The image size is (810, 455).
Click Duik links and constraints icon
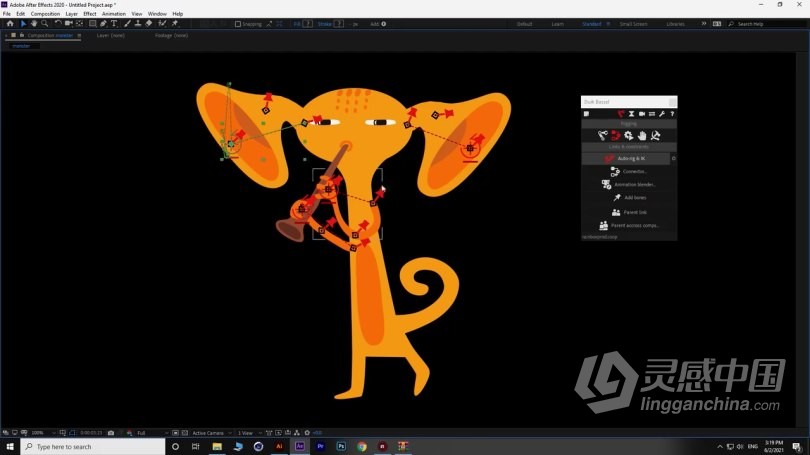(x=615, y=135)
